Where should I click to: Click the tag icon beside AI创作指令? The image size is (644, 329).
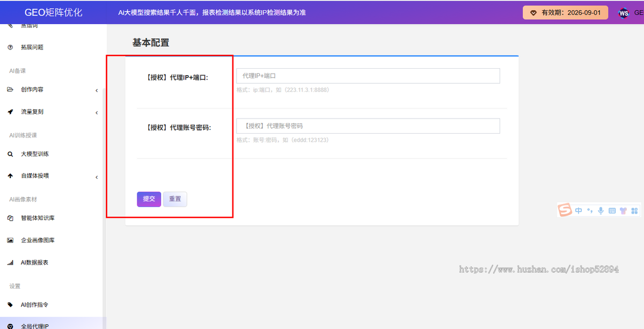pyautogui.click(x=10, y=305)
